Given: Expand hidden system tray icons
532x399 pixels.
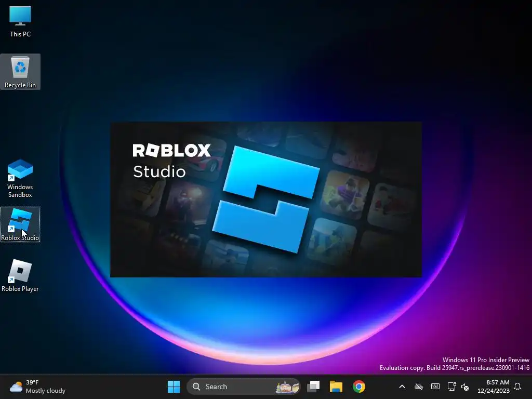Looking at the screenshot, I should coord(402,387).
